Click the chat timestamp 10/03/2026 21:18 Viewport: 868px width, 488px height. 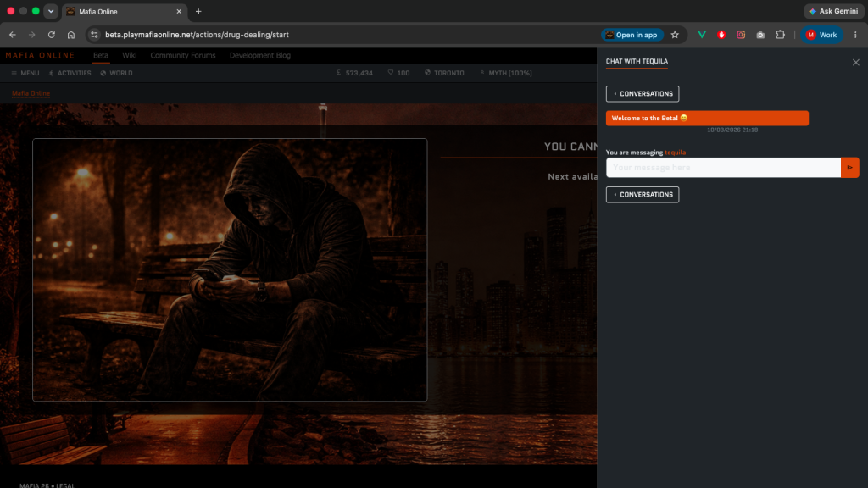point(732,130)
